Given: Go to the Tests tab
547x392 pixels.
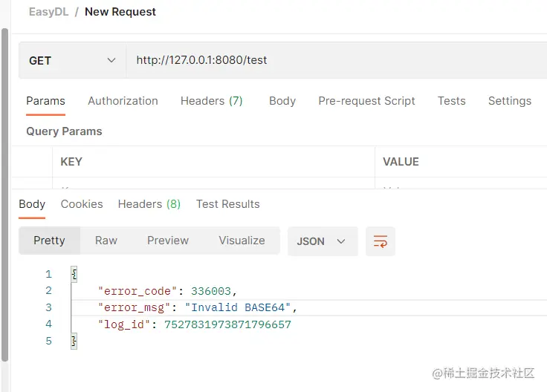Looking at the screenshot, I should (x=451, y=101).
